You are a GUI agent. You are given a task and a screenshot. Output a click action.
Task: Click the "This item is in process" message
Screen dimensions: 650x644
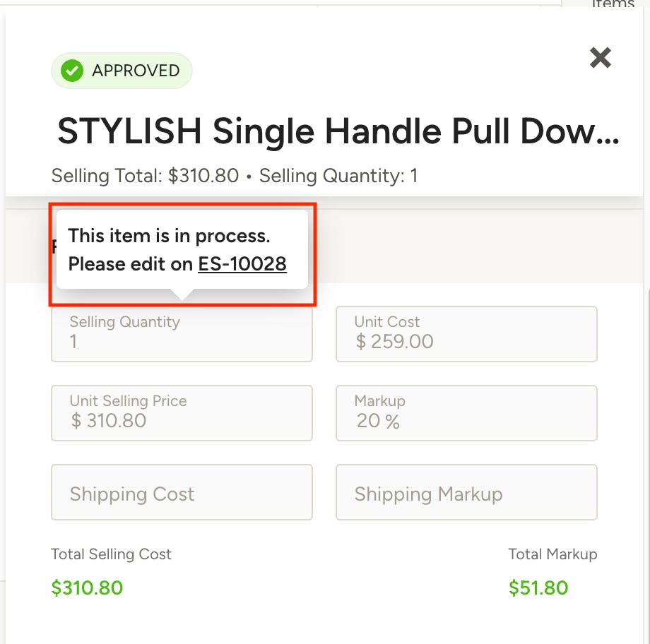[169, 236]
